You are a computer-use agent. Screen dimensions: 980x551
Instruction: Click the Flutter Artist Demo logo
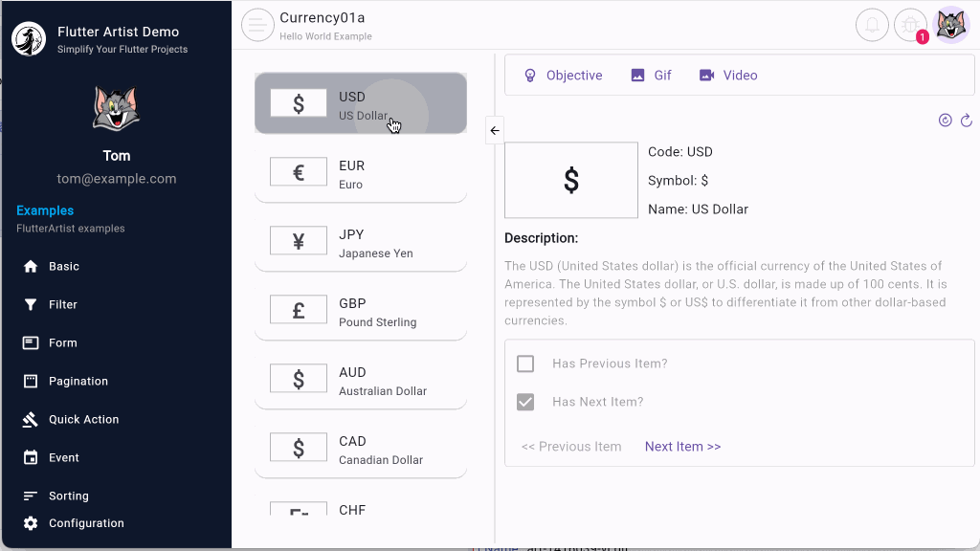pos(30,39)
